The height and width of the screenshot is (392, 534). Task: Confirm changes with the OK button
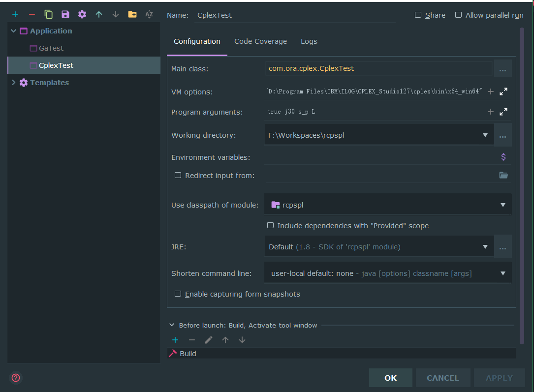click(x=390, y=378)
